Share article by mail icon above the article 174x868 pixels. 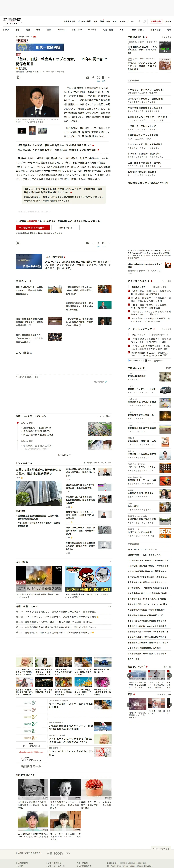click(88, 78)
